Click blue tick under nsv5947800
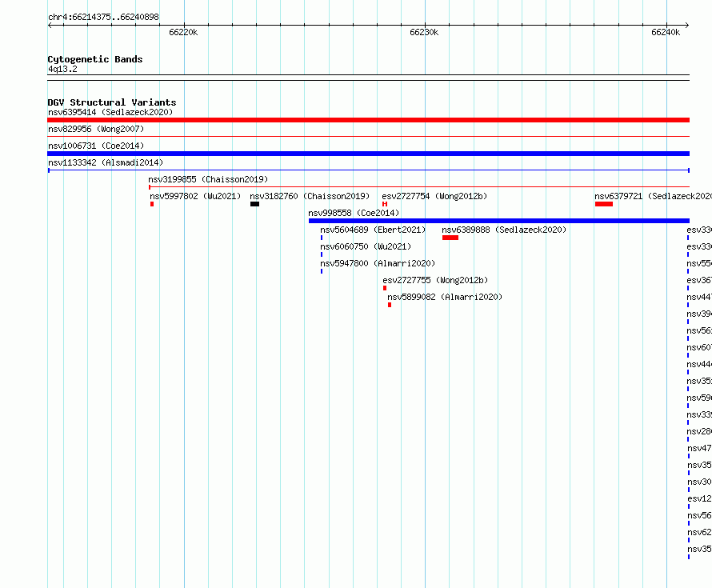 [322, 271]
